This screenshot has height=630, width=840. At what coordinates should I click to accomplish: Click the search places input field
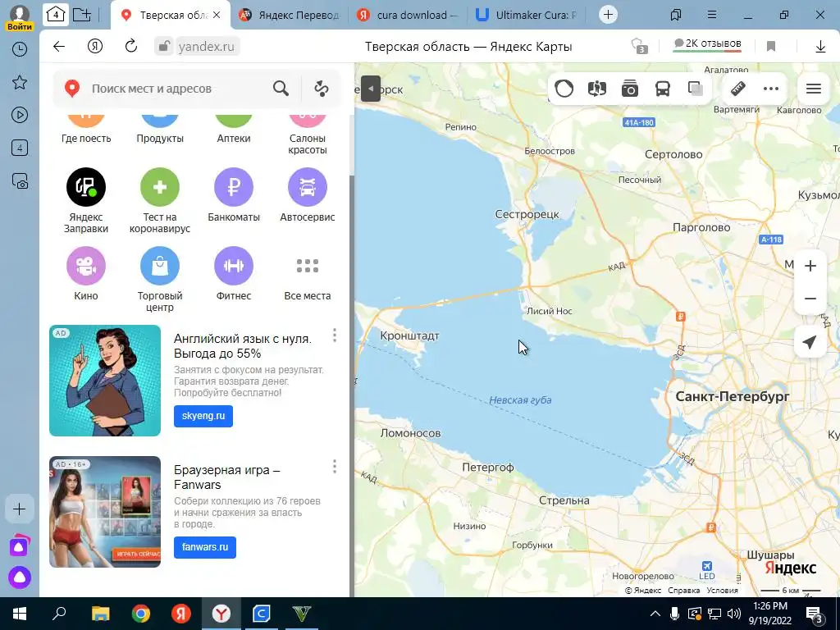click(x=176, y=89)
